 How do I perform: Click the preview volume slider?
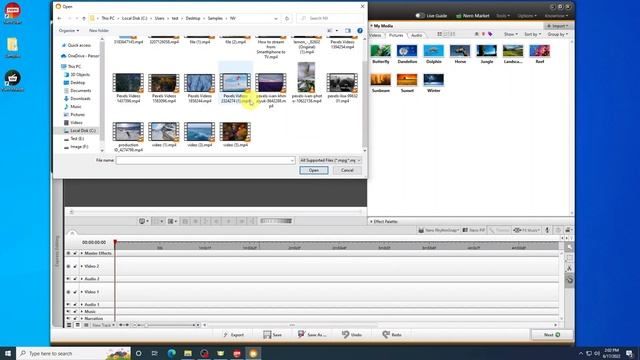click(276, 221)
